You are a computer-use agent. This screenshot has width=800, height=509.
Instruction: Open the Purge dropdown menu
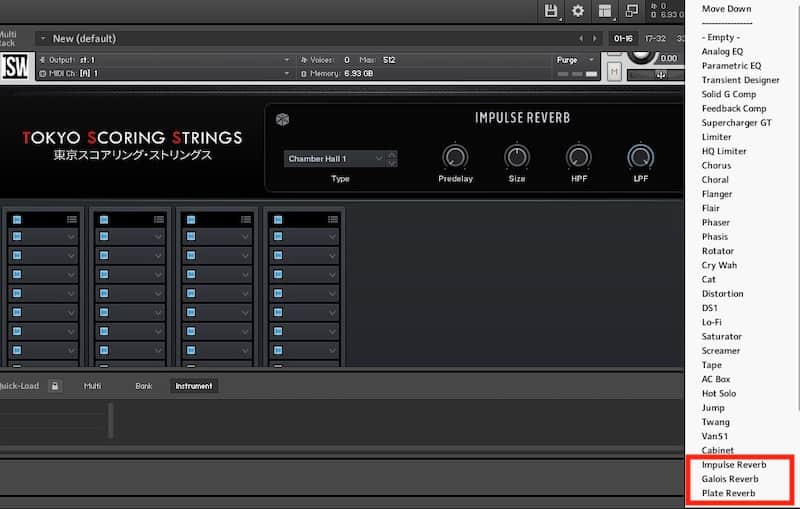click(x=576, y=60)
